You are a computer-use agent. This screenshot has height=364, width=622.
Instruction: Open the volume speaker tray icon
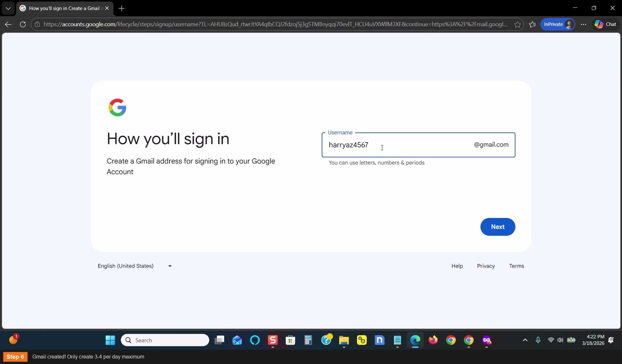(x=560, y=340)
